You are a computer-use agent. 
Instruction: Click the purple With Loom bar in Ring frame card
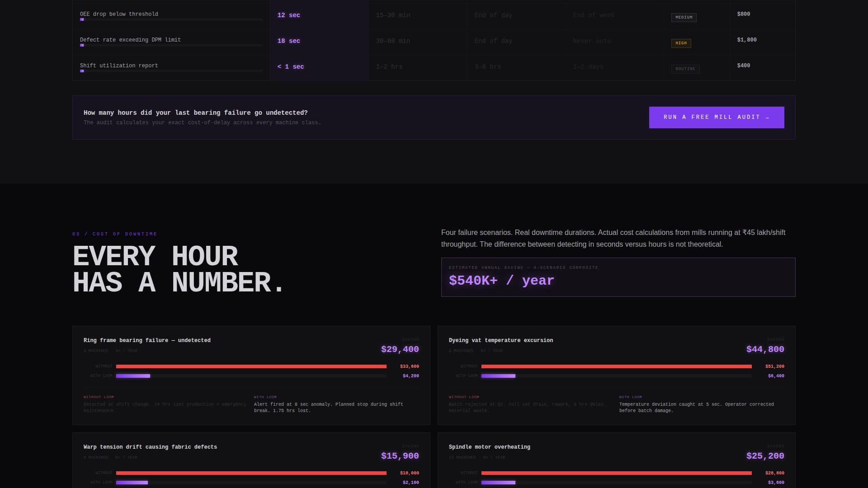point(133,376)
